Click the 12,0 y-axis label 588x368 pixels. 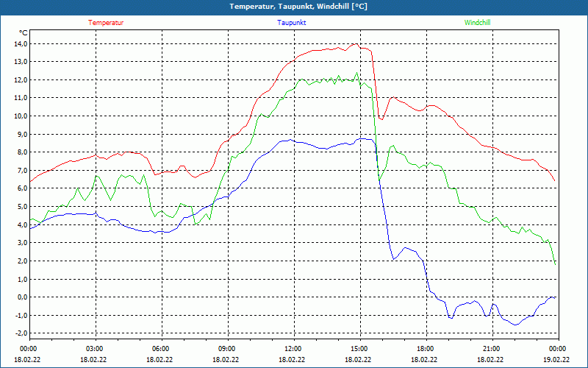(x=21, y=80)
